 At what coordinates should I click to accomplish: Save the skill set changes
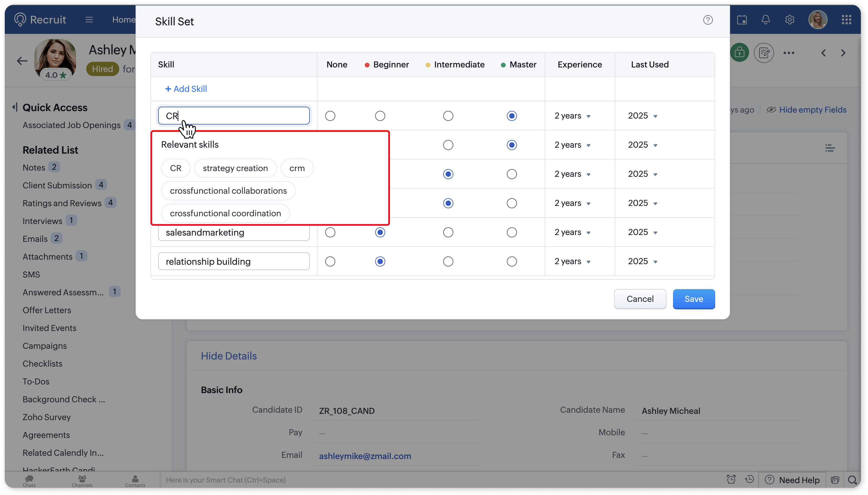pyautogui.click(x=694, y=299)
